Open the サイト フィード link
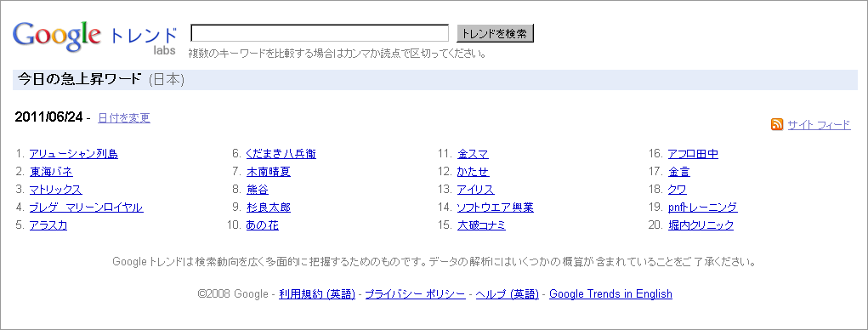The width and height of the screenshot is (868, 330). [x=819, y=125]
